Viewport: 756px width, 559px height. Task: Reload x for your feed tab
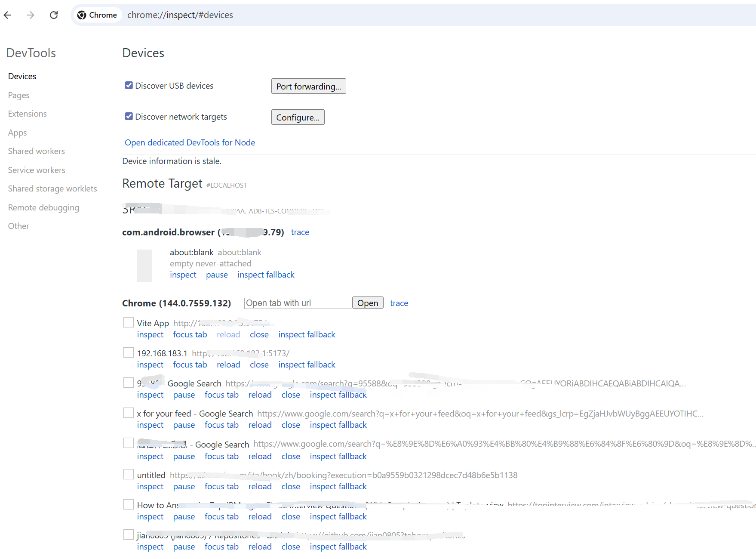click(x=260, y=425)
